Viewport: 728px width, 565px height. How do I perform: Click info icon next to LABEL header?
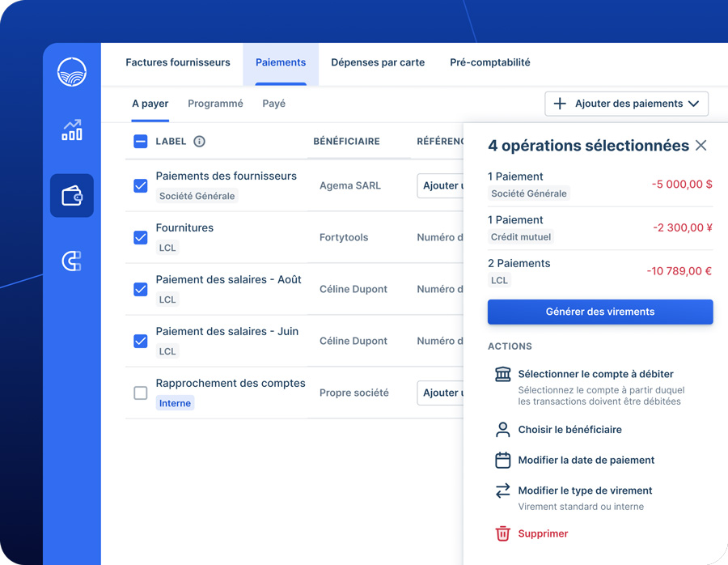pos(199,142)
